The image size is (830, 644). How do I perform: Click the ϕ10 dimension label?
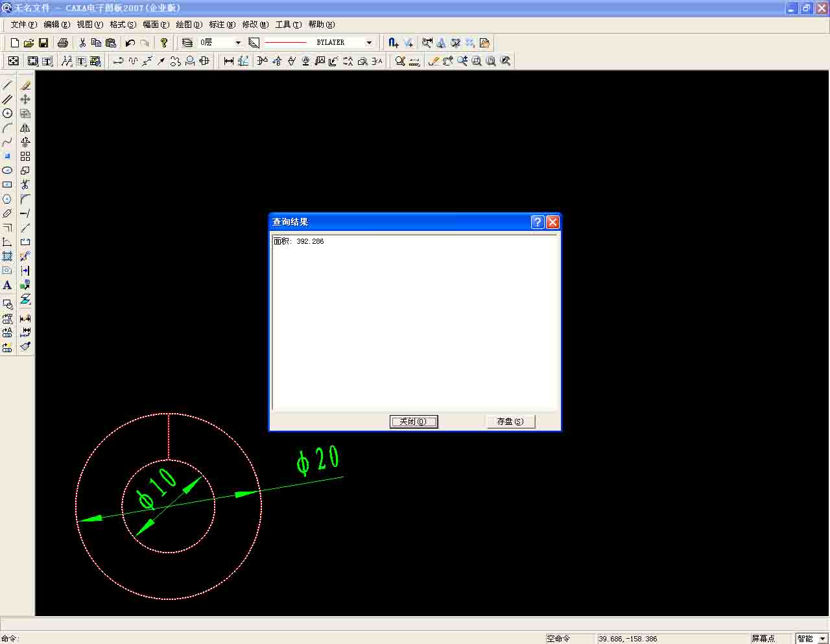[x=157, y=490]
